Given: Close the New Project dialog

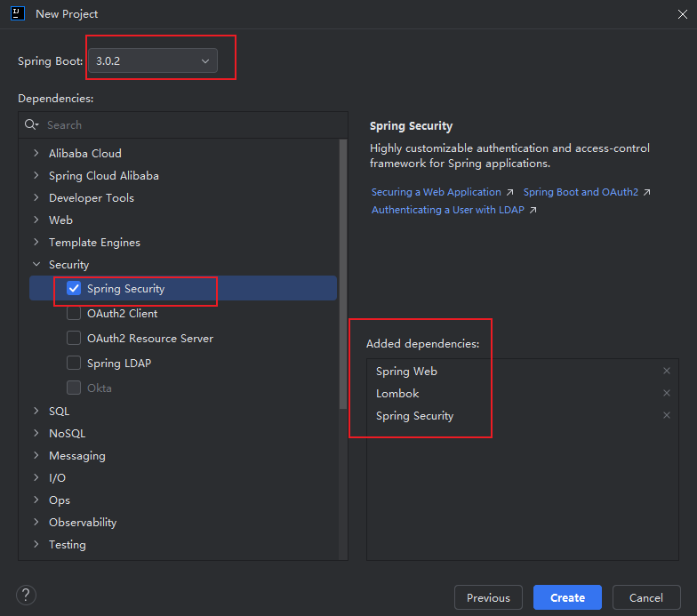Looking at the screenshot, I should (683, 14).
